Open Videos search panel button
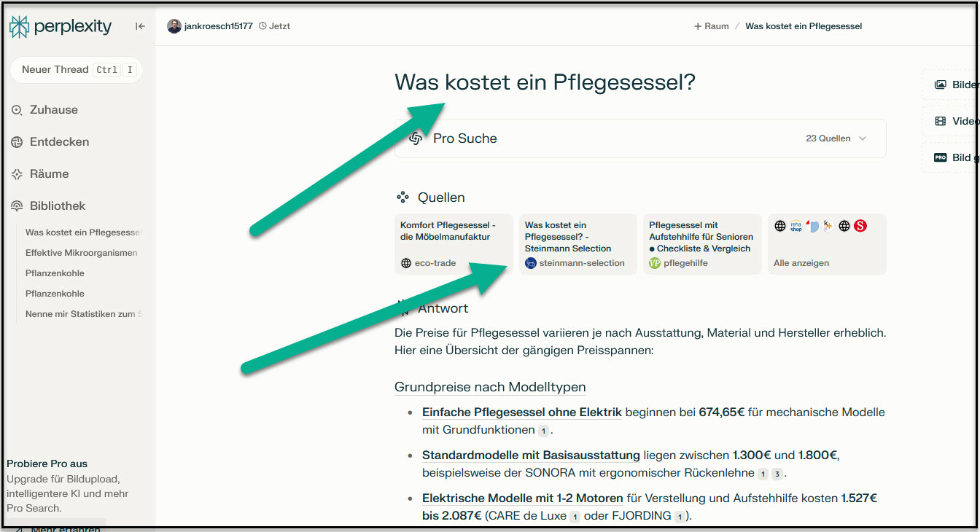The image size is (980, 532). pos(951,121)
